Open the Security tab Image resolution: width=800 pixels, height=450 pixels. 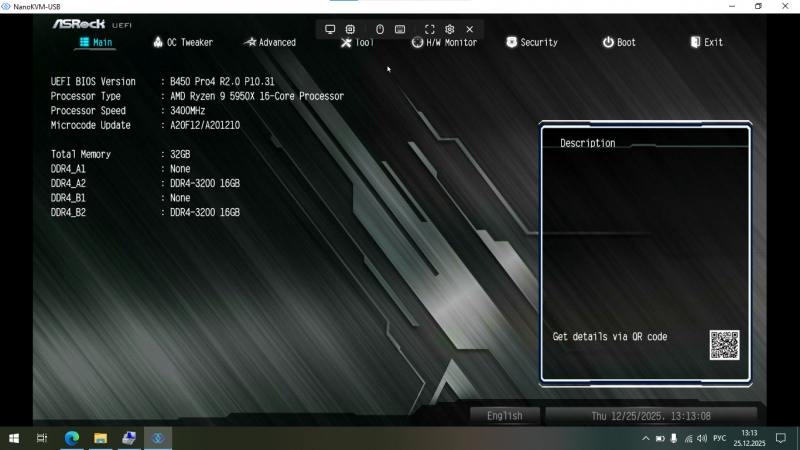[532, 43]
